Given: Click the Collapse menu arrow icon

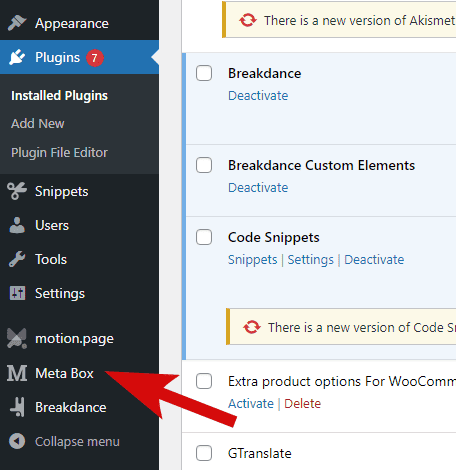Looking at the screenshot, I should click(x=17, y=441).
